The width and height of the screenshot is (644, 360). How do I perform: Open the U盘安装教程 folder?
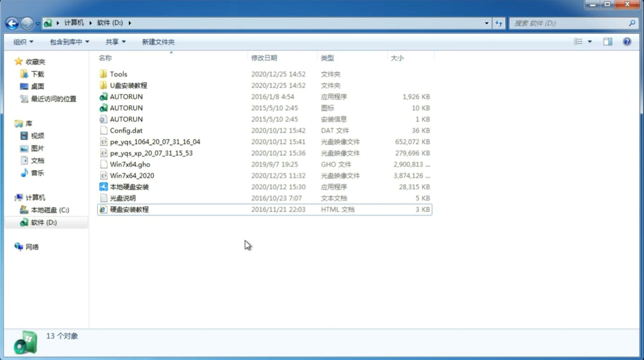[128, 85]
